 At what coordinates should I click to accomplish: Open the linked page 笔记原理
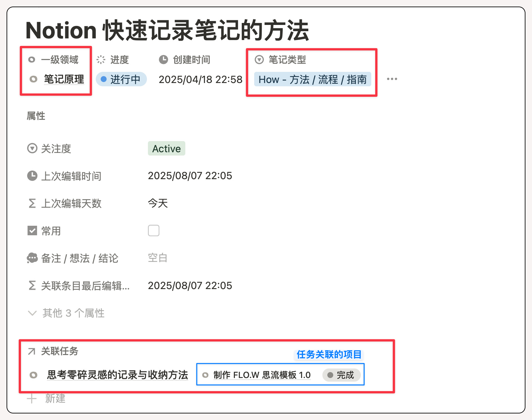64,79
